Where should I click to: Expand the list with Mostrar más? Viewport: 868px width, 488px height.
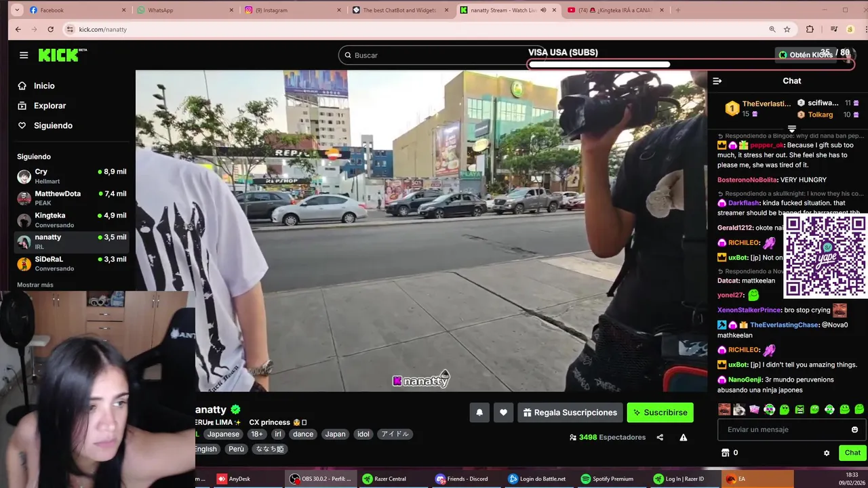click(35, 285)
